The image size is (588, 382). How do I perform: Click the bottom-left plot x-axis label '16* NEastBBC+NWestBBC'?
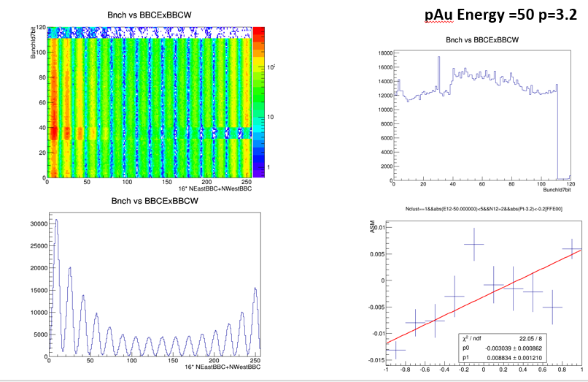coord(223,367)
